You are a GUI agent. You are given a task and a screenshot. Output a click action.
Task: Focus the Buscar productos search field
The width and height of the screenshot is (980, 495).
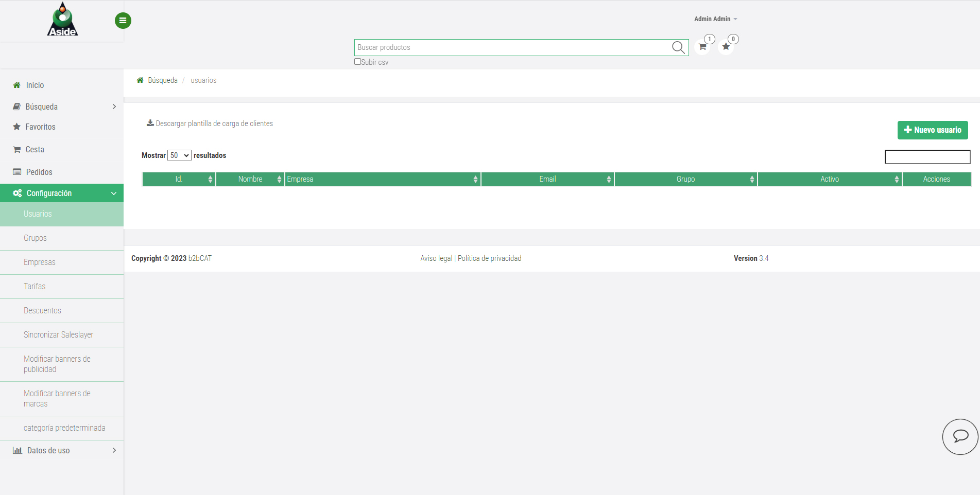[x=512, y=47]
